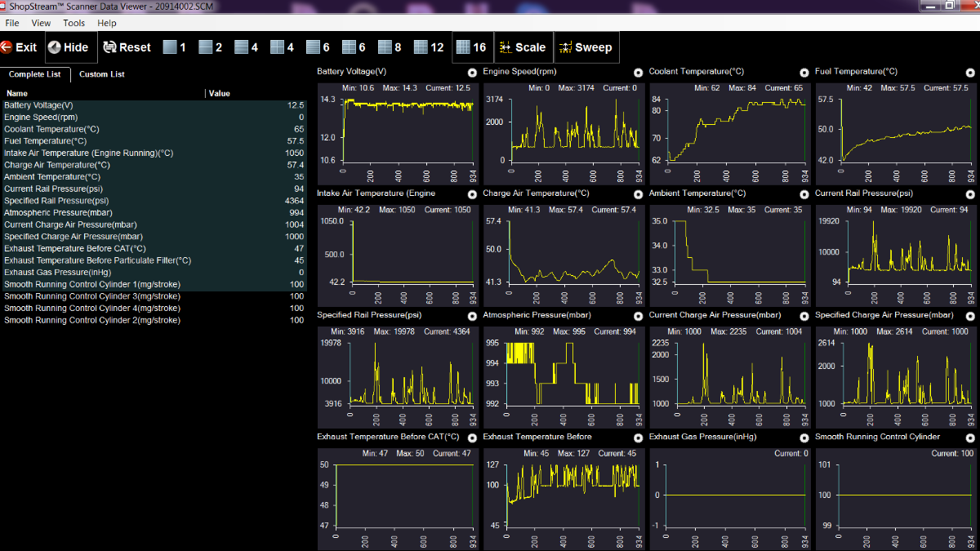Open the Help menu

(x=107, y=23)
